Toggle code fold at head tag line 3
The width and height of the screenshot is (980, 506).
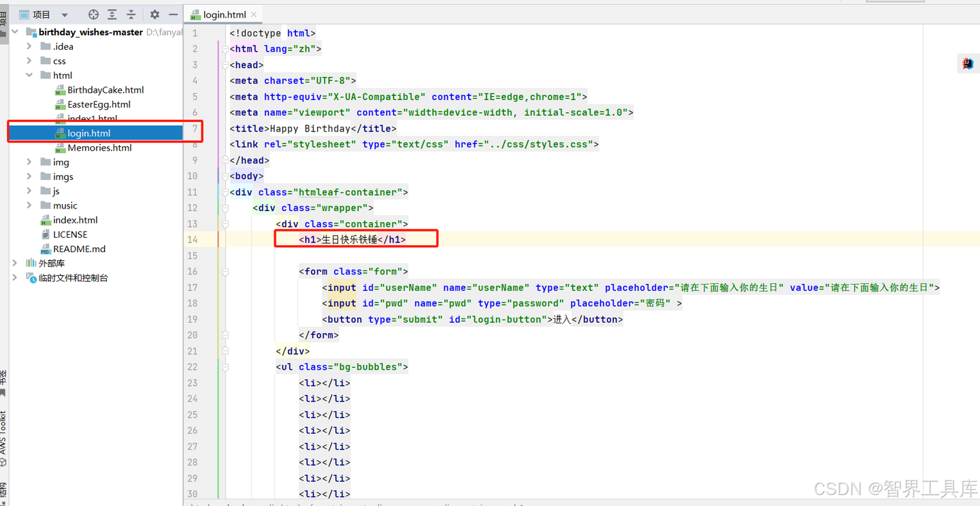click(225, 65)
